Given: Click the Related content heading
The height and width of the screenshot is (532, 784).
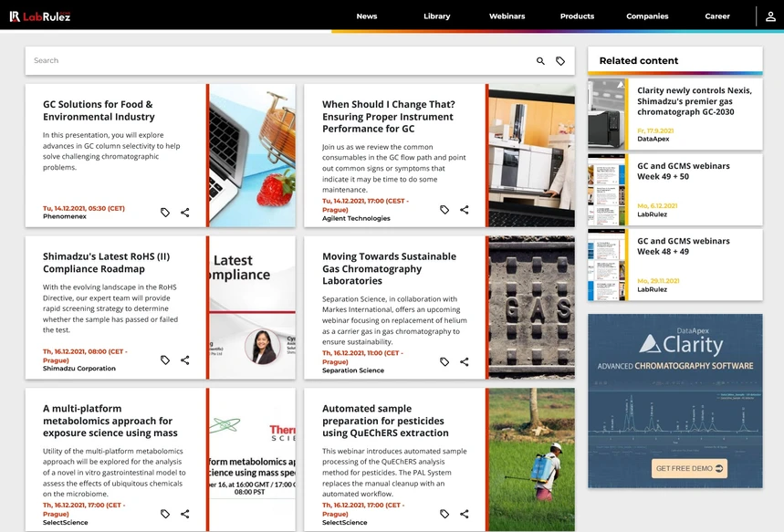Looking at the screenshot, I should (639, 60).
